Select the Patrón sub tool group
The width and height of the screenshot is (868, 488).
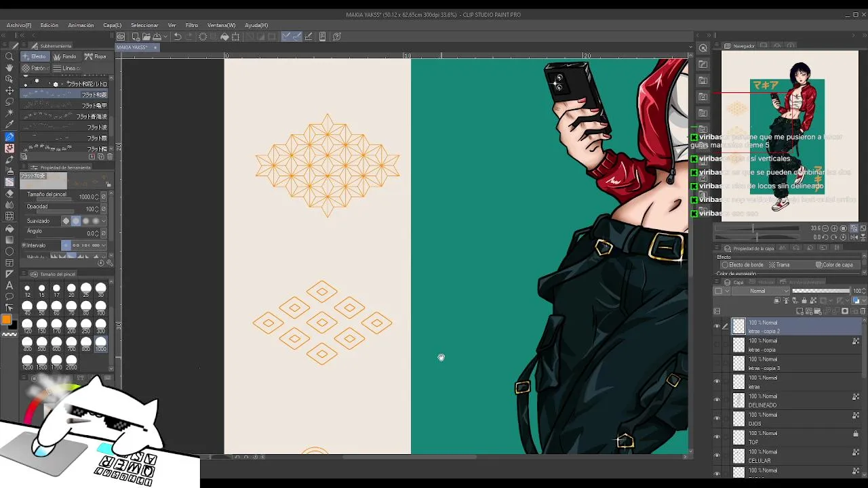(x=35, y=68)
